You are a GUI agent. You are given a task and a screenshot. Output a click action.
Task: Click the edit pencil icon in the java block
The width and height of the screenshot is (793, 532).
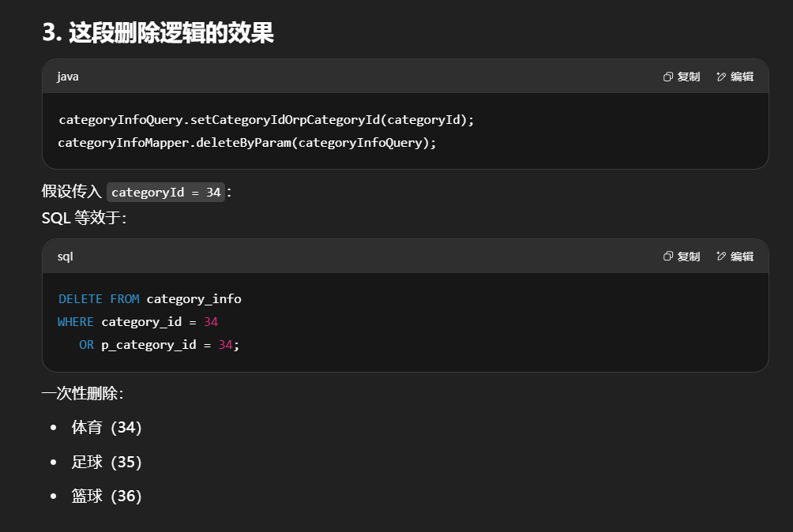(x=721, y=77)
